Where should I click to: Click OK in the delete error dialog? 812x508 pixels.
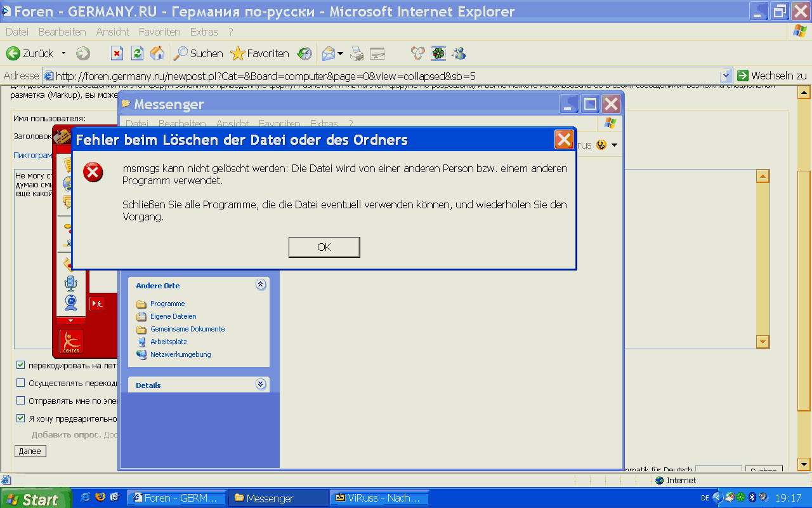[x=324, y=247]
